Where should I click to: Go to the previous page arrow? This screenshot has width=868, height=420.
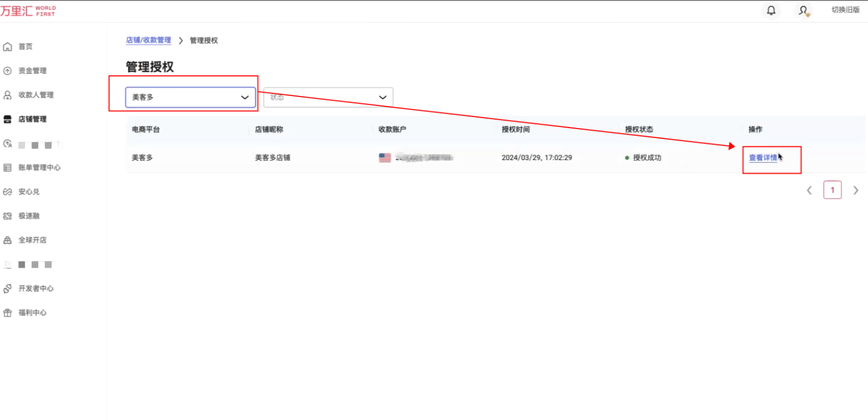pos(810,190)
